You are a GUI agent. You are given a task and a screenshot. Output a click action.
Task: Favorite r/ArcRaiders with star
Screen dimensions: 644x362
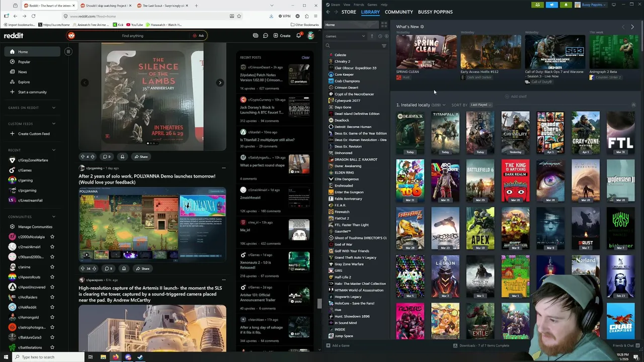(x=52, y=297)
